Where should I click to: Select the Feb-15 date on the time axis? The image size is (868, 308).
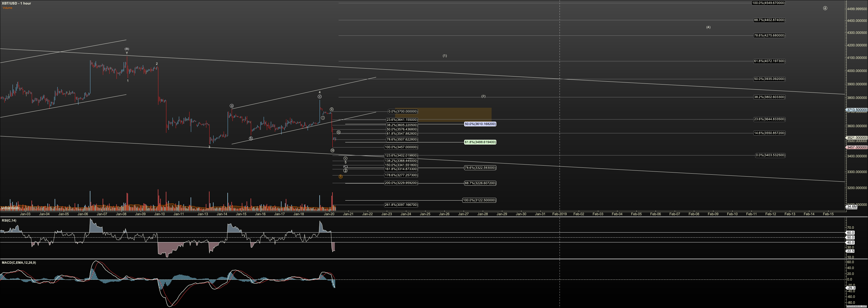828,214
